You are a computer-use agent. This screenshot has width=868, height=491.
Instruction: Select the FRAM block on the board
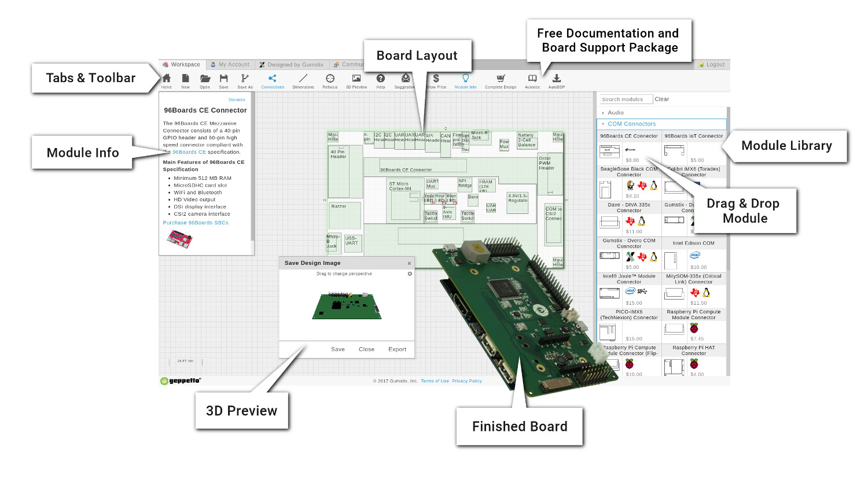(486, 186)
